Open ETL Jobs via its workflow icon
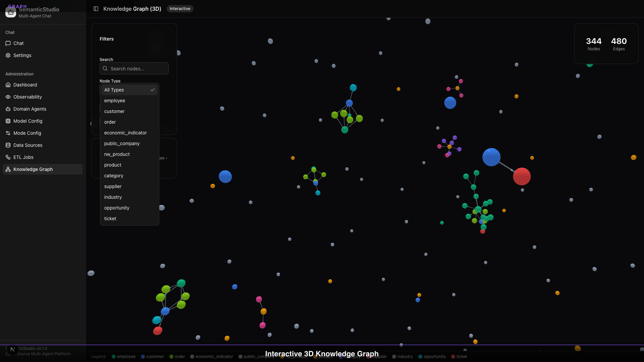The image size is (644, 362). pyautogui.click(x=8, y=157)
